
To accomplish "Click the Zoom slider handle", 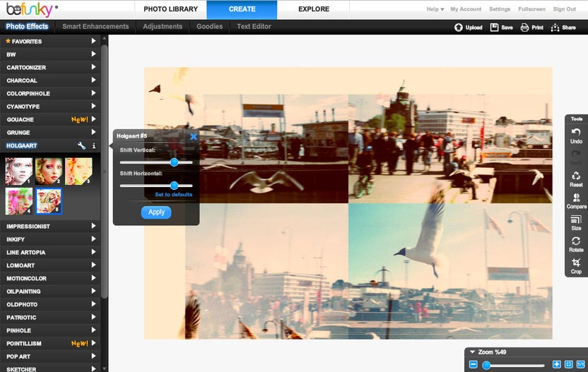I will pyautogui.click(x=486, y=365).
